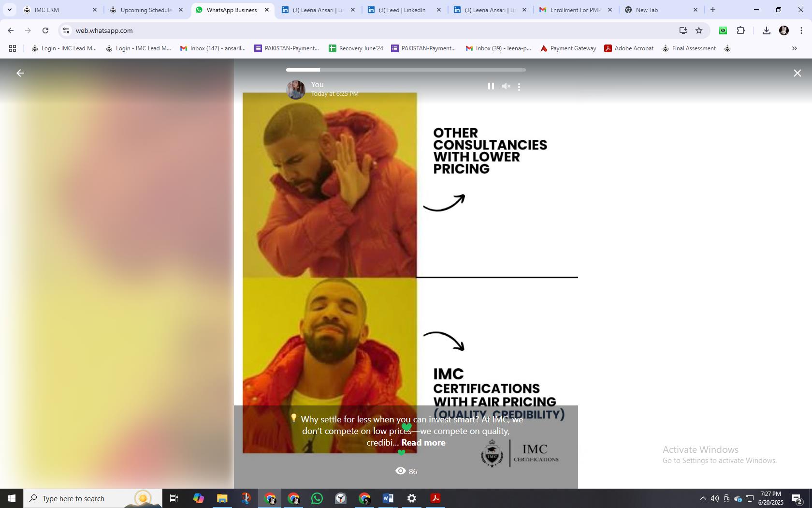The height and width of the screenshot is (508, 812).
Task: Switch to Feed LinkedIn tab
Action: pyautogui.click(x=404, y=10)
